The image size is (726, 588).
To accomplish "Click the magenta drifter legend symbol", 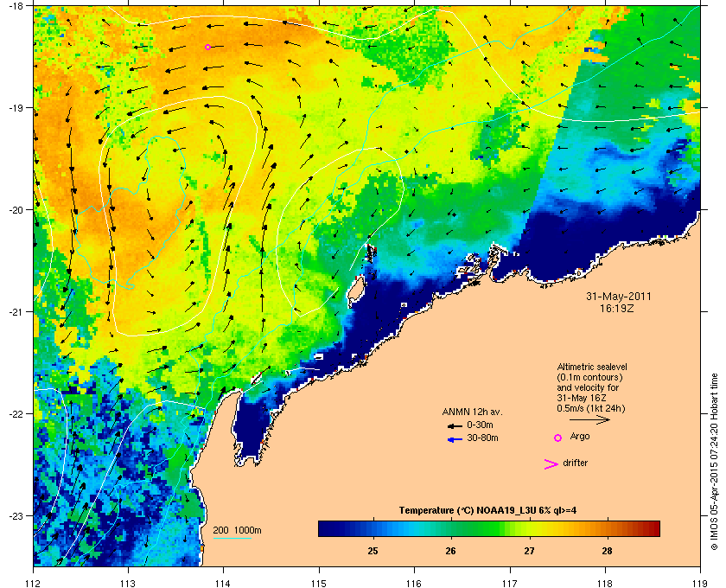I will click(551, 464).
